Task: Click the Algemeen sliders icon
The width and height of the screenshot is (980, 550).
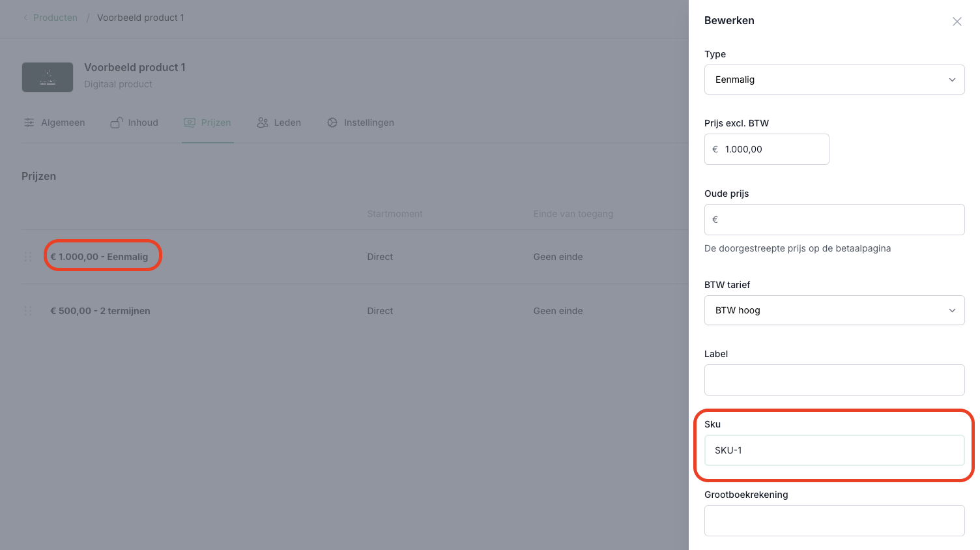Action: tap(29, 123)
